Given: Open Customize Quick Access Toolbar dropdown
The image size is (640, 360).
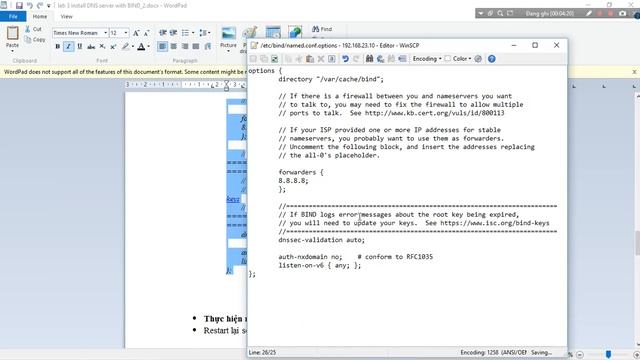Looking at the screenshot, I should [x=49, y=6].
